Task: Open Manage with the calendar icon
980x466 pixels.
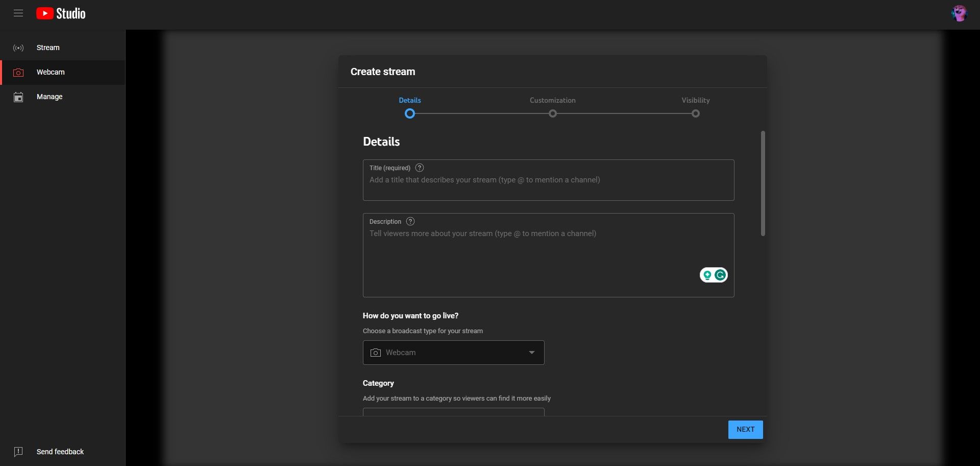Action: tap(18, 97)
